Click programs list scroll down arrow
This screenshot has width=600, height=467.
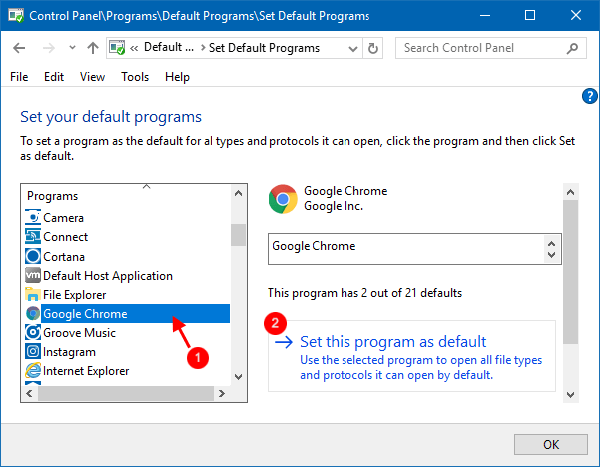(x=238, y=377)
